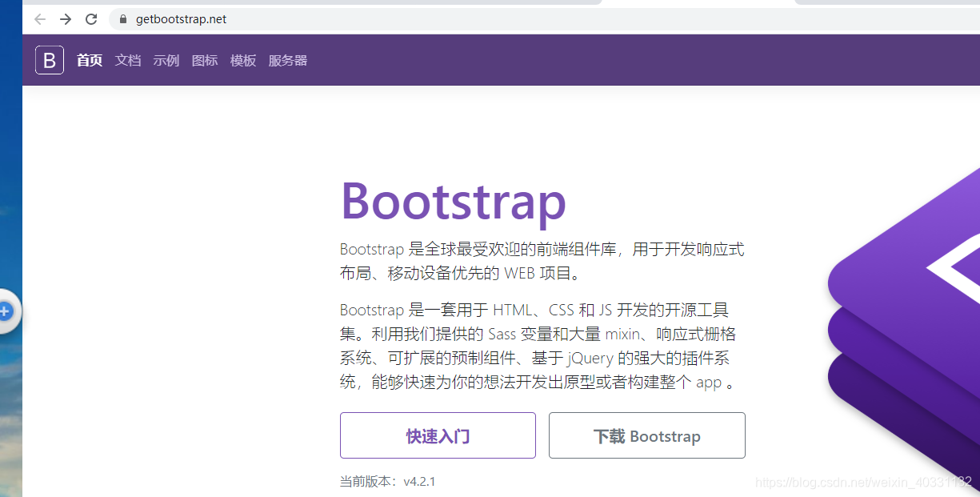Click the site security lock icon
This screenshot has height=497, width=980.
pyautogui.click(x=122, y=19)
